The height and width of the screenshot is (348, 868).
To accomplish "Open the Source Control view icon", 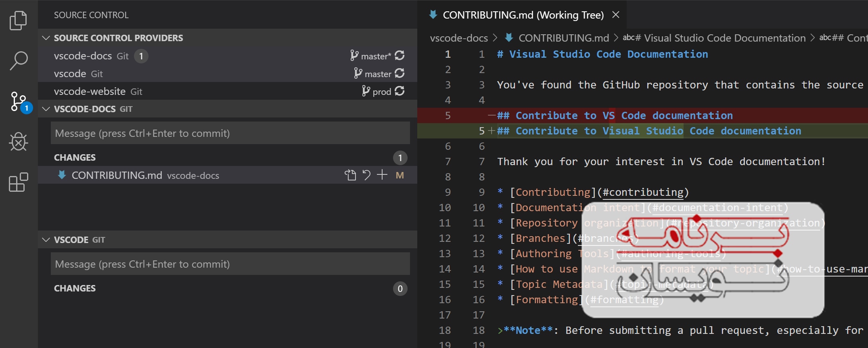I will pos(19,102).
